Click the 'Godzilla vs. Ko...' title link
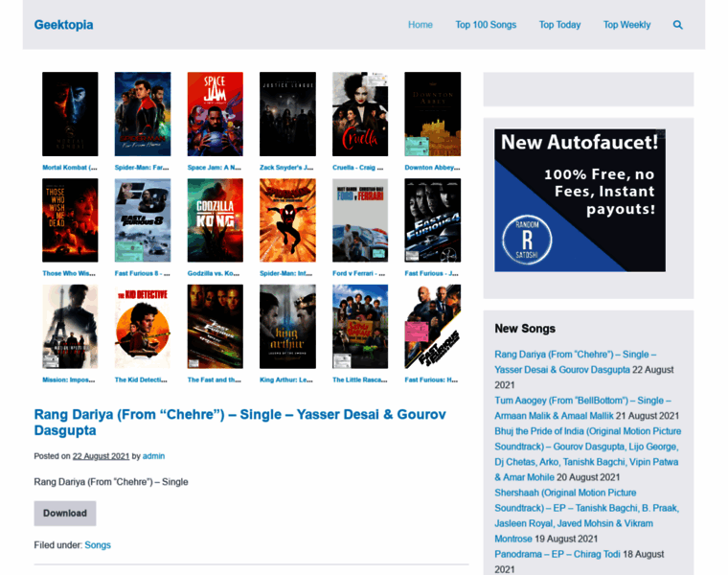This screenshot has height=575, width=728. click(x=214, y=273)
